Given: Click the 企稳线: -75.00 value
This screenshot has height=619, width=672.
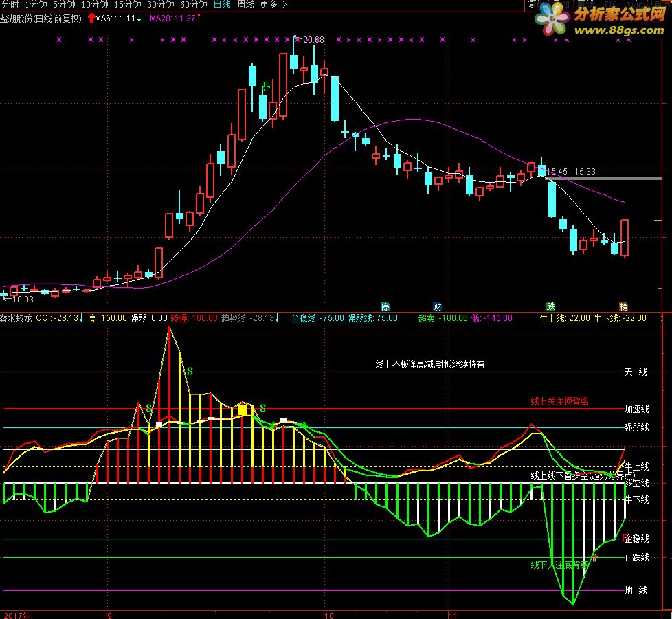Looking at the screenshot, I should (x=317, y=318).
